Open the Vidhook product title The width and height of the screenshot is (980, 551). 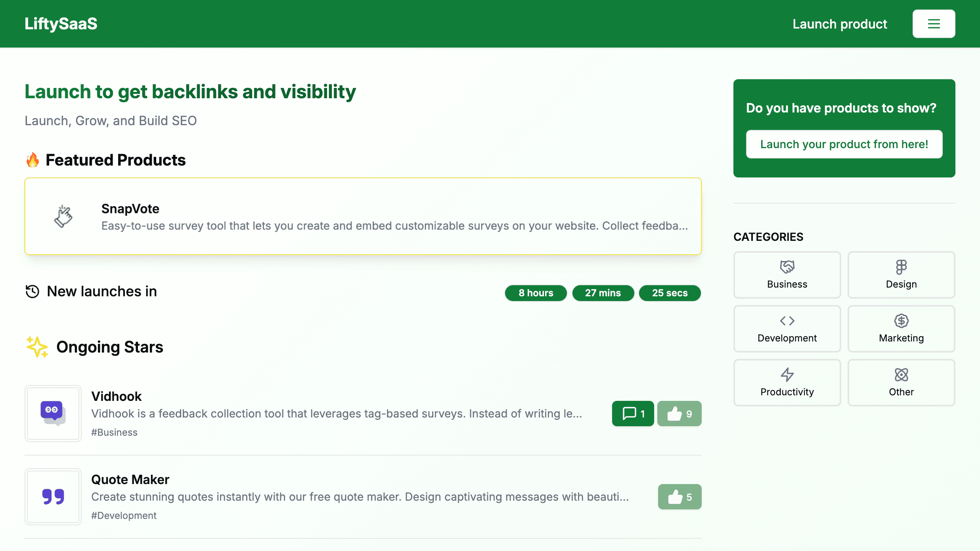point(117,396)
